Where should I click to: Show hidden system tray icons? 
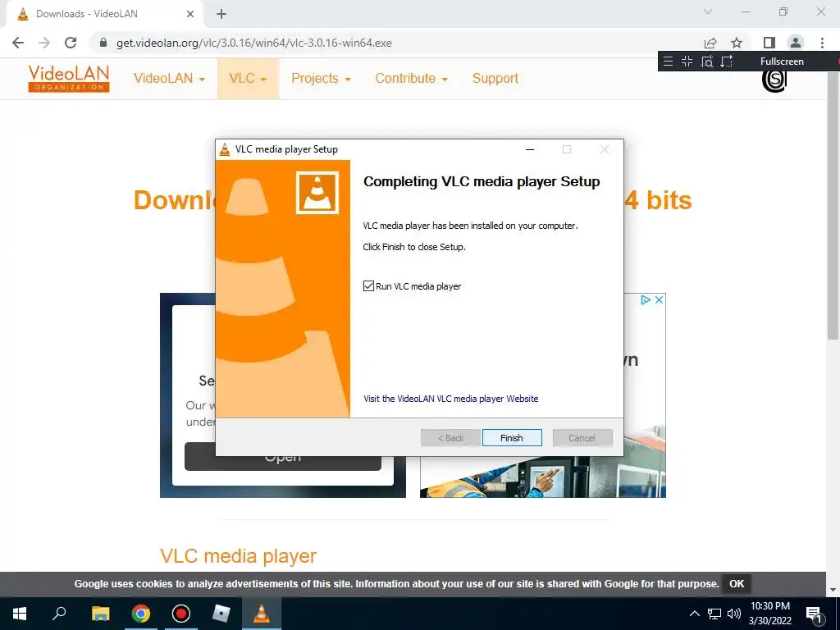tap(694, 614)
